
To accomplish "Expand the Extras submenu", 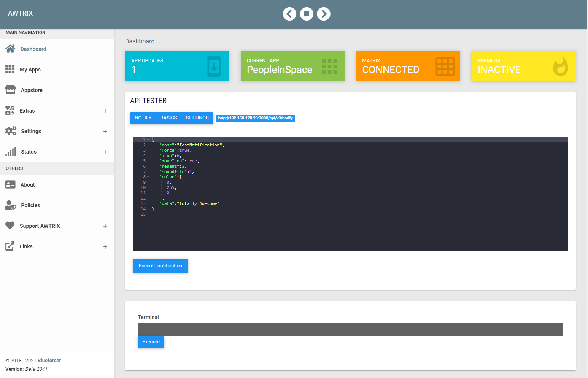I will pos(105,111).
